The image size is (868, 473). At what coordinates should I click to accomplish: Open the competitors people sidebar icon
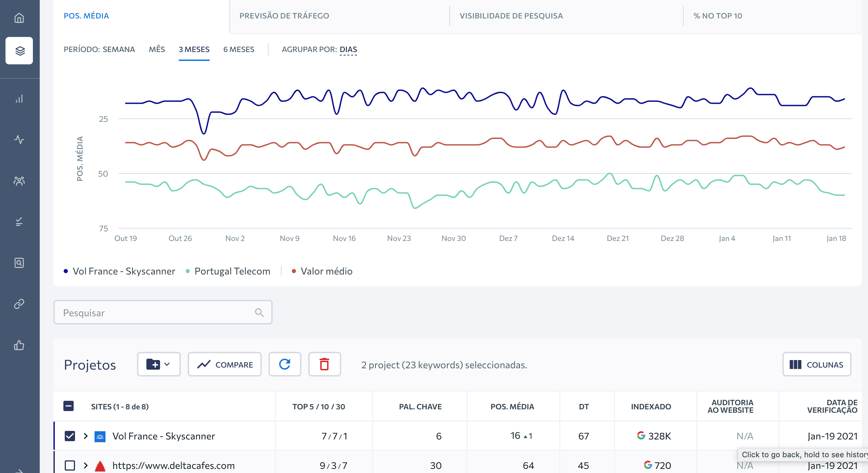(19, 181)
